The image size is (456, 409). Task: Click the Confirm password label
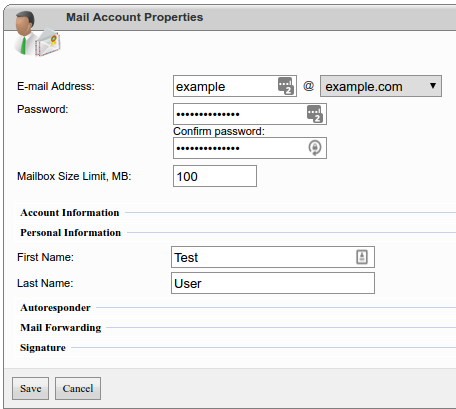[x=219, y=131]
